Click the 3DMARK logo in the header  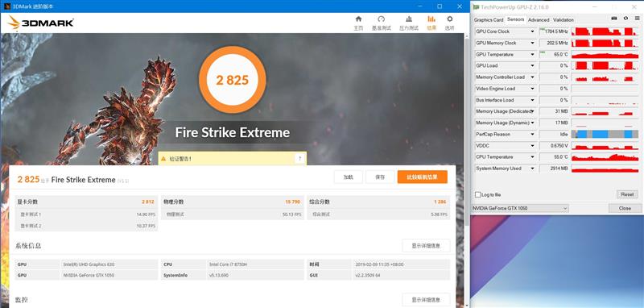[x=41, y=23]
